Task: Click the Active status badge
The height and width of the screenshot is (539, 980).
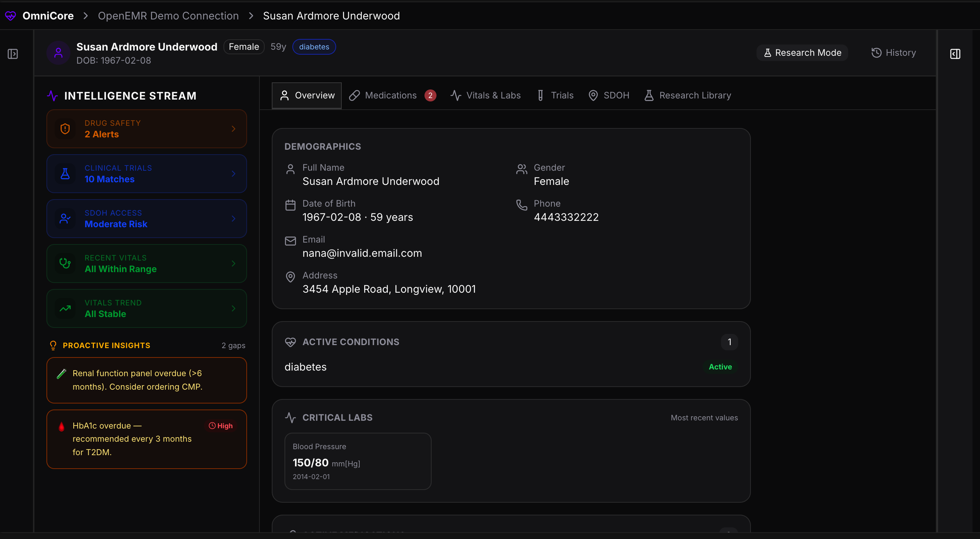Action: [720, 367]
